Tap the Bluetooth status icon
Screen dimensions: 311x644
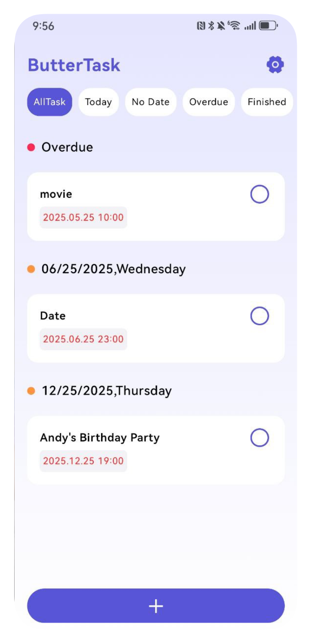(x=211, y=26)
